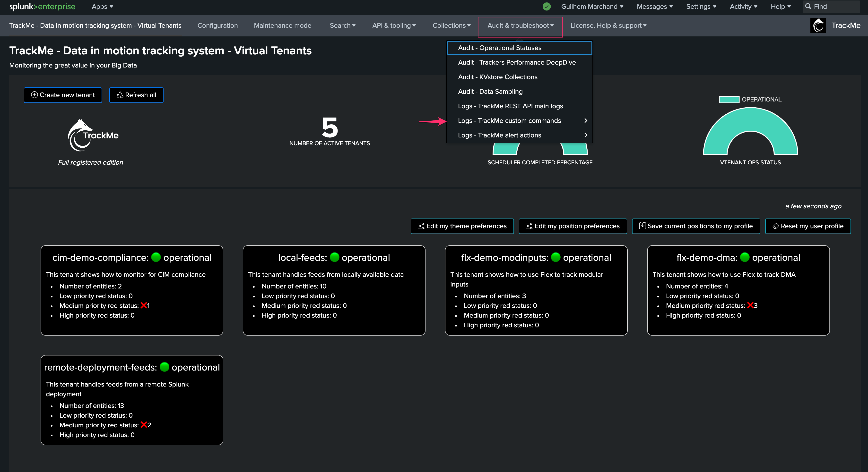Click the red X on cim-demo-compliance medium priority
The height and width of the screenshot is (472, 868).
144,305
